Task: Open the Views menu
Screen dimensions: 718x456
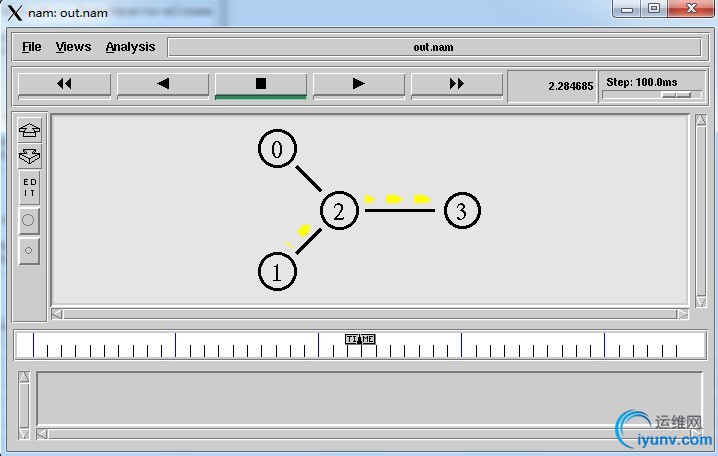Action: click(73, 47)
